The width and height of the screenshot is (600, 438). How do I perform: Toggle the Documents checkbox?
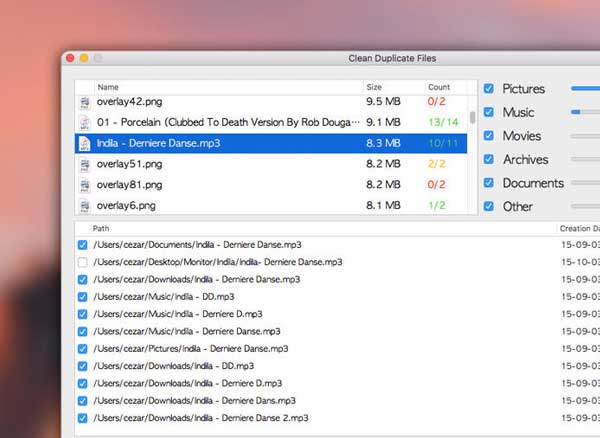[x=489, y=182]
